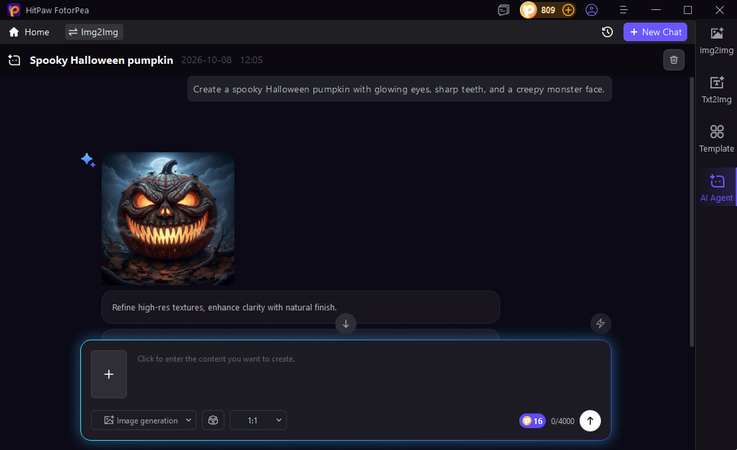Click the "Refine high-res textures" suggestion
This screenshot has width=737, height=450.
[x=300, y=307]
